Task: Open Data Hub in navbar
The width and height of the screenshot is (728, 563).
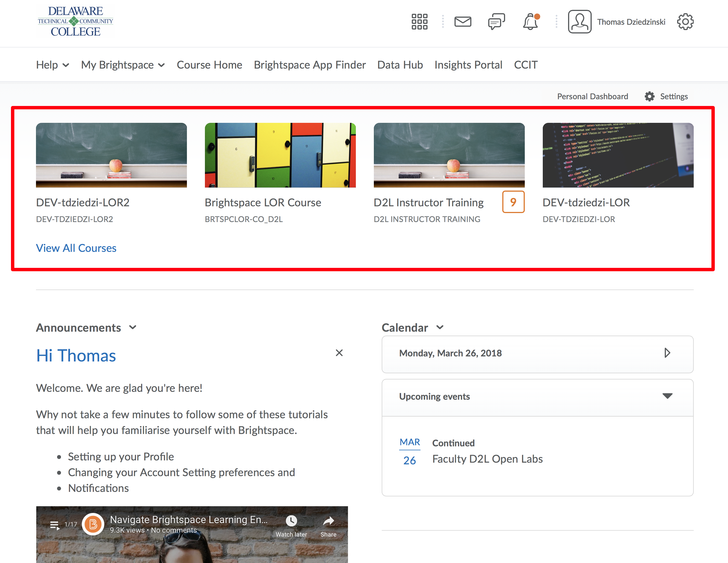Action: coord(400,65)
